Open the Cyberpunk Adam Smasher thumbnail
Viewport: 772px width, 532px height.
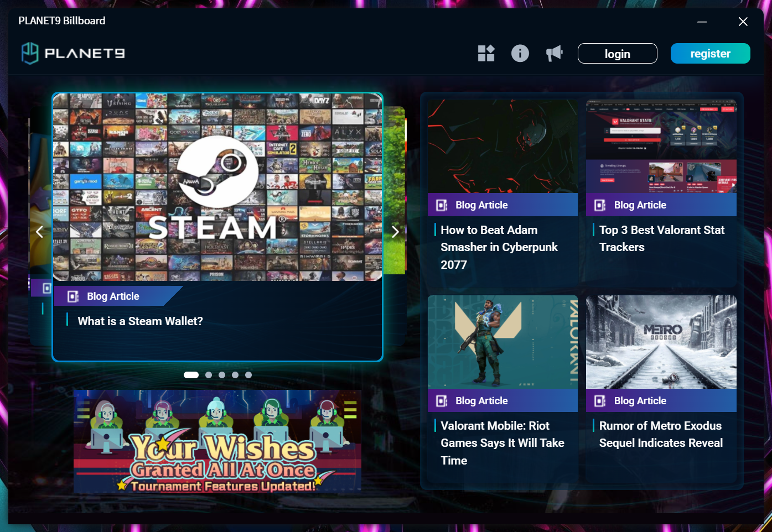[x=502, y=146]
